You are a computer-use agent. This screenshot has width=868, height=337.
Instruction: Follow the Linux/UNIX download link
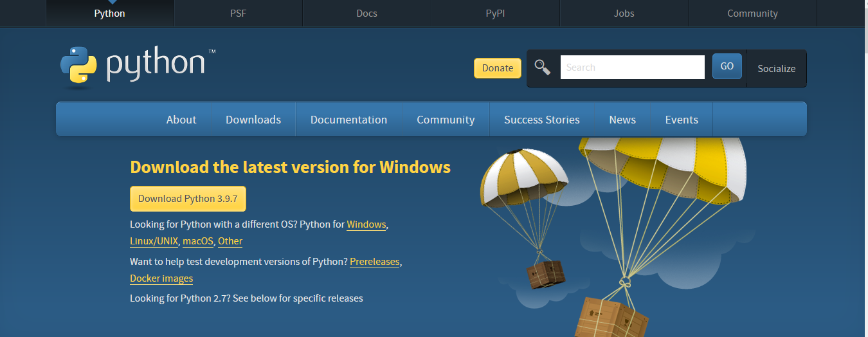[x=154, y=241]
